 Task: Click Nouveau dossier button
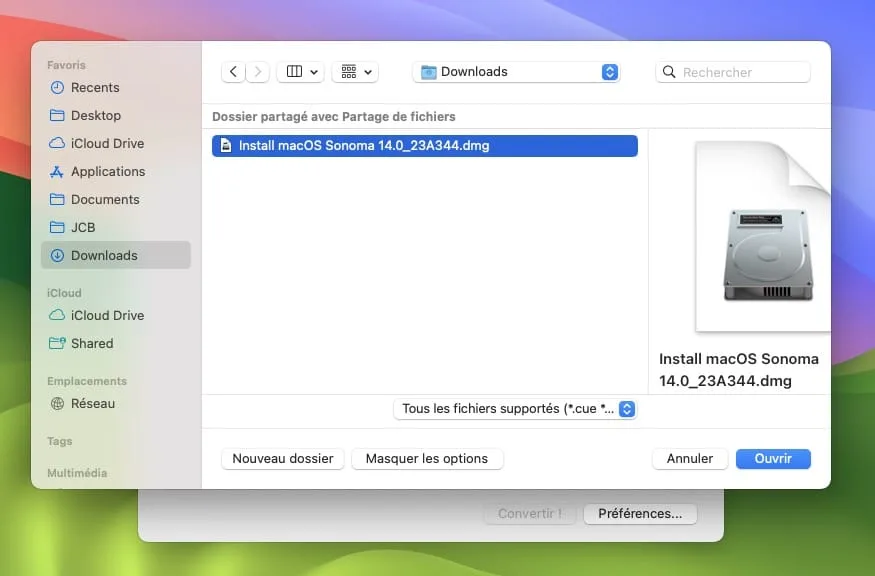(x=283, y=459)
